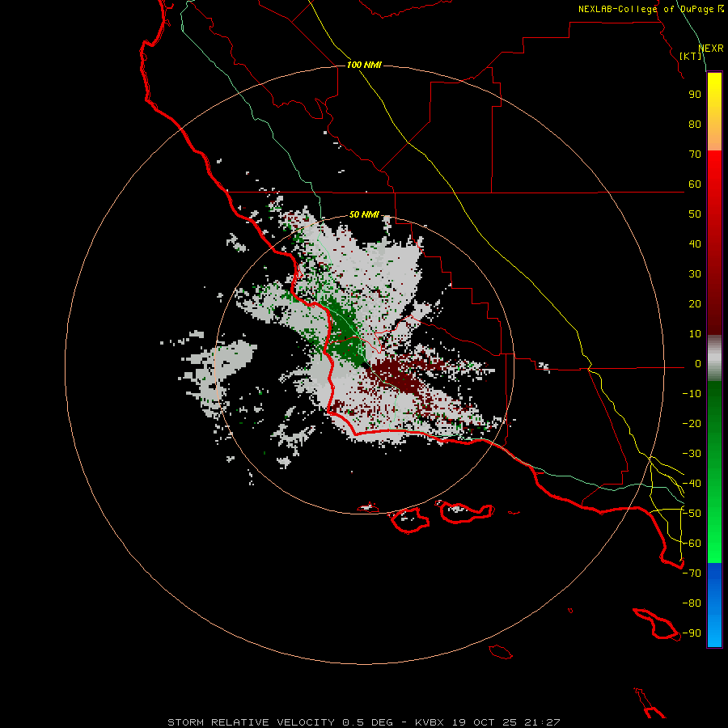Select the -80 value on the velocity scale

[692, 603]
